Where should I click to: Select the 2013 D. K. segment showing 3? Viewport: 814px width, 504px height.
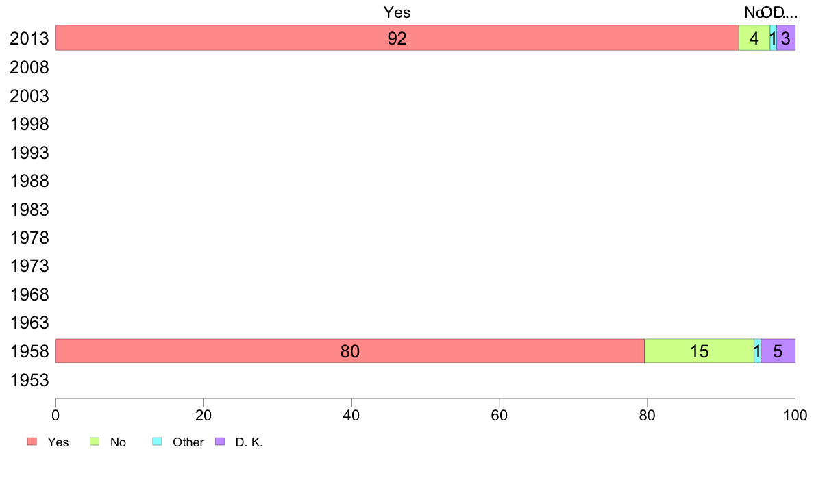pos(786,38)
